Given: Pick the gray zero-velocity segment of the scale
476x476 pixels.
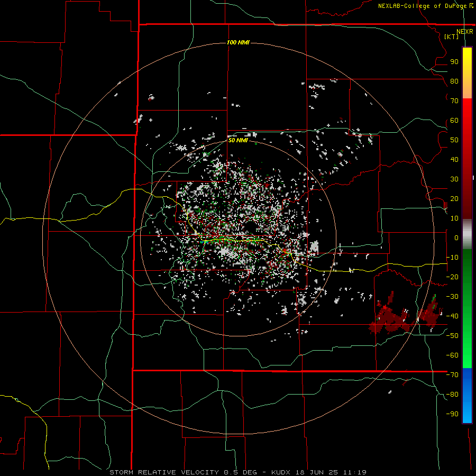Looking at the screenshot, I should (467, 234).
